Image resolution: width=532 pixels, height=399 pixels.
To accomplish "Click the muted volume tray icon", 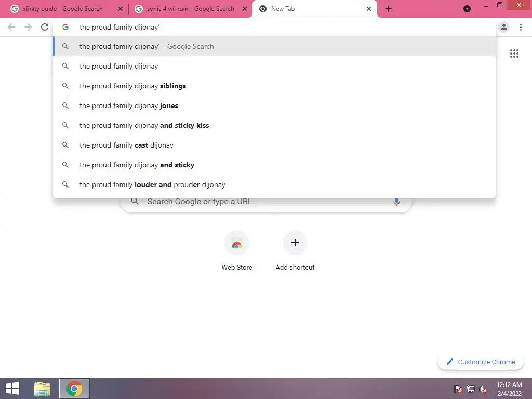I will tap(483, 389).
